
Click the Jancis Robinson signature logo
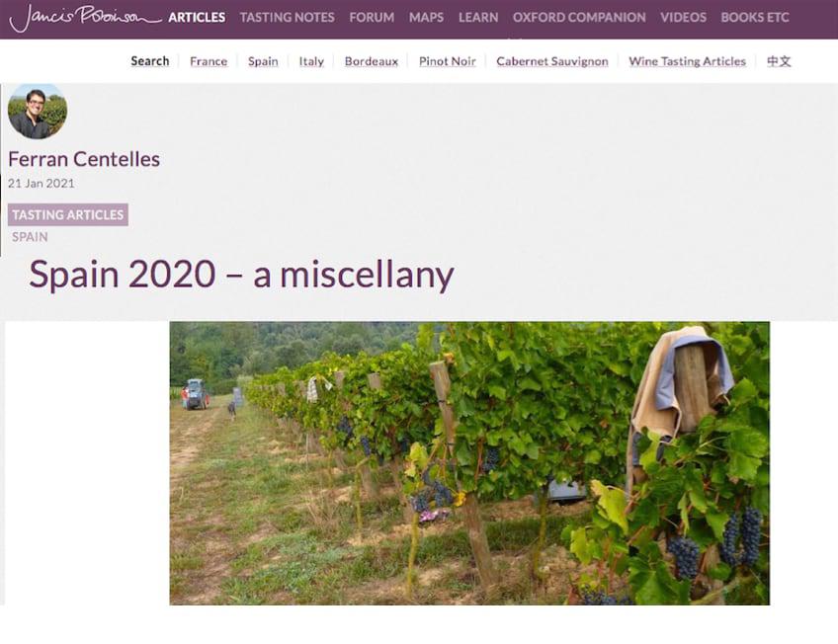pos(86,18)
